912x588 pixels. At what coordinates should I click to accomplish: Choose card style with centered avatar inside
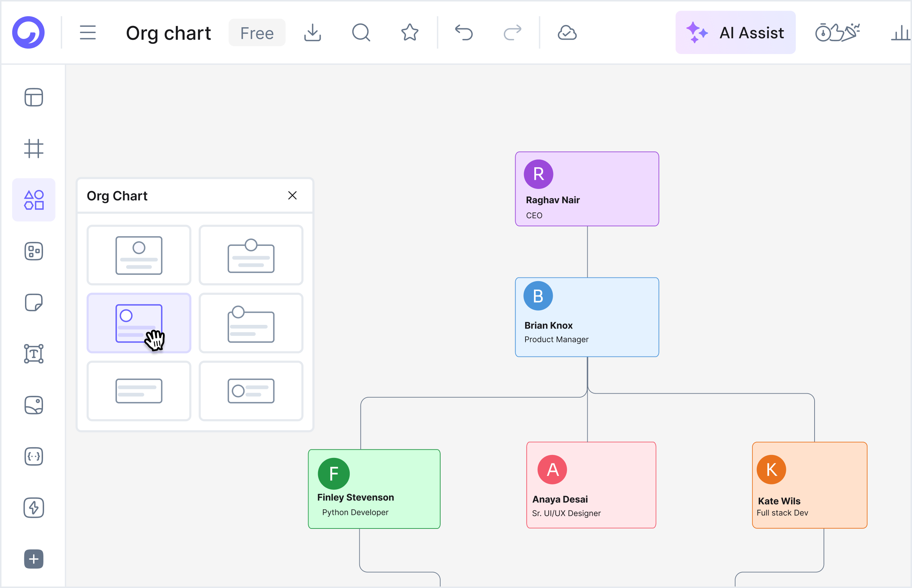pyautogui.click(x=139, y=255)
